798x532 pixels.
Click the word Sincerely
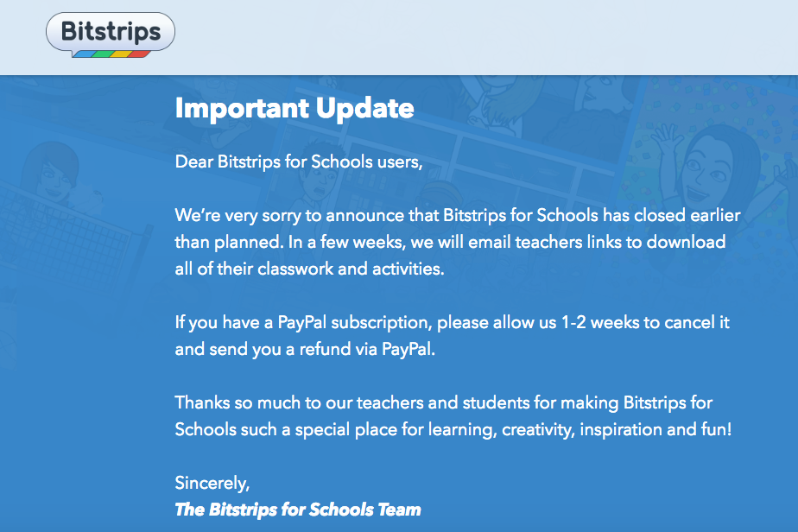(x=212, y=483)
